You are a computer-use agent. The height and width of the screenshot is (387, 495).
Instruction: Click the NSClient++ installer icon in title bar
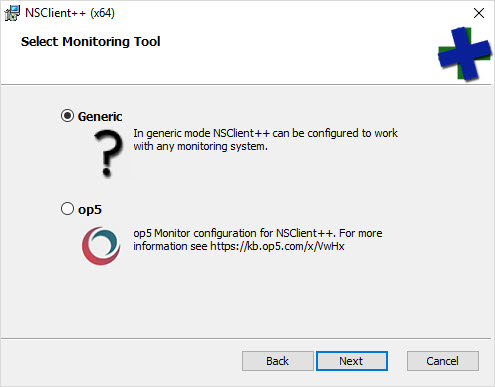[12, 13]
